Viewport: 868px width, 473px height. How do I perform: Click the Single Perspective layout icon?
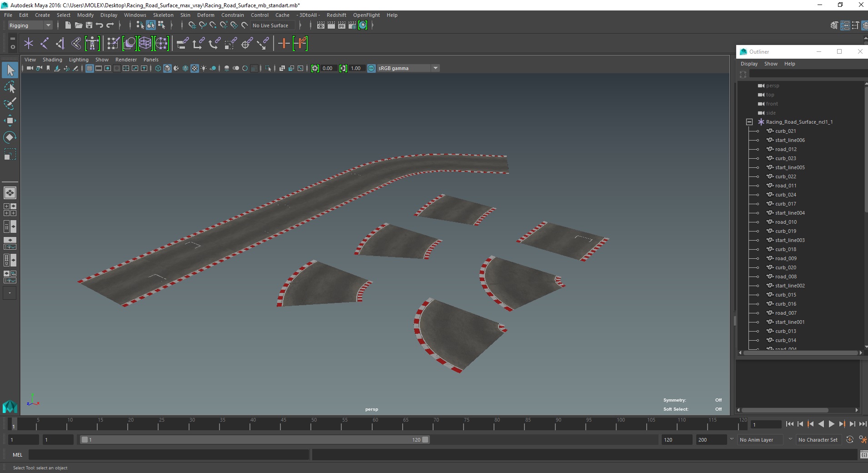10,193
